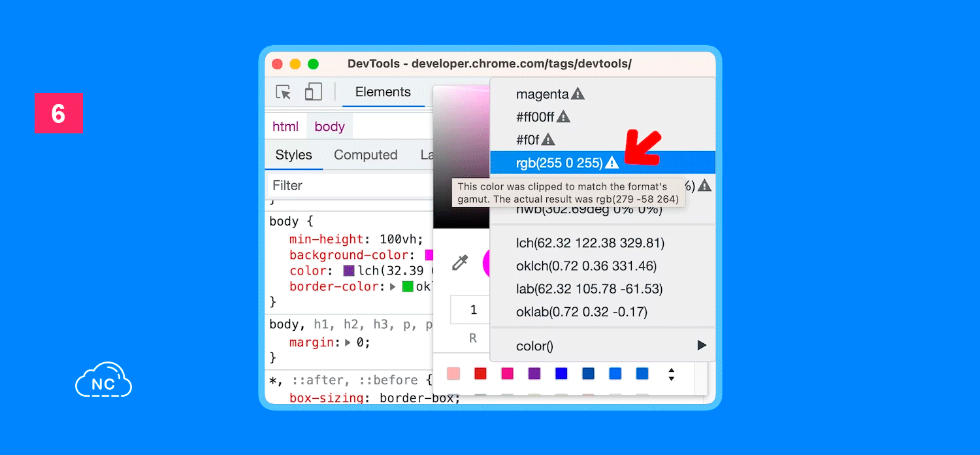
Task: Click the green macOS zoom window button
Action: [313, 64]
